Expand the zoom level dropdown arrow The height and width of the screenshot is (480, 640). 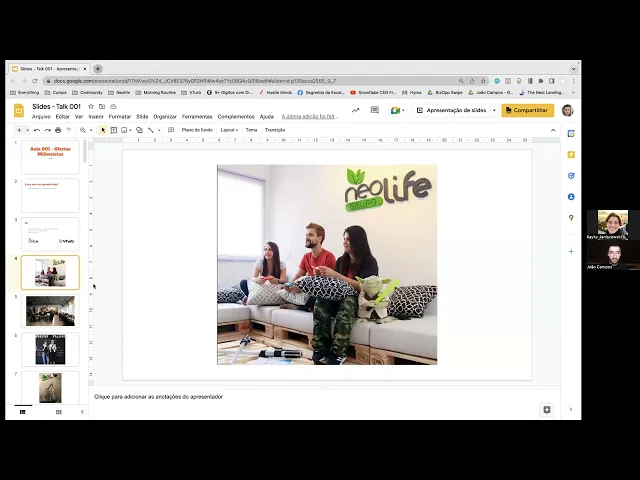click(91, 130)
